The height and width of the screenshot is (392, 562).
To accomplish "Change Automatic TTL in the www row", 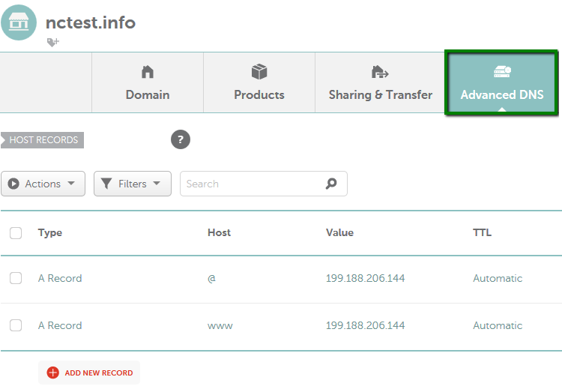I will pos(498,325).
